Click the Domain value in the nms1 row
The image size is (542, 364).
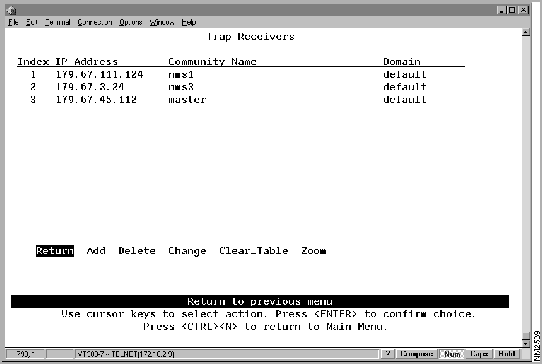tap(404, 74)
